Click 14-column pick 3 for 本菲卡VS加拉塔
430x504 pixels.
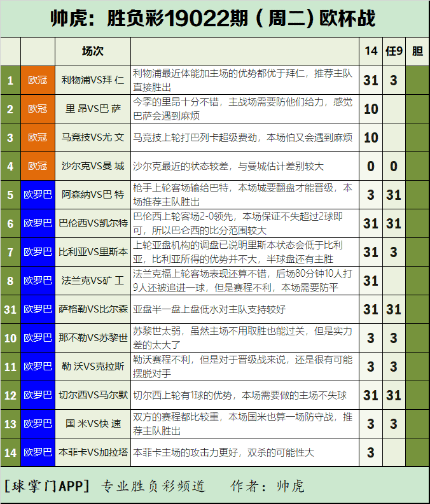point(371,452)
